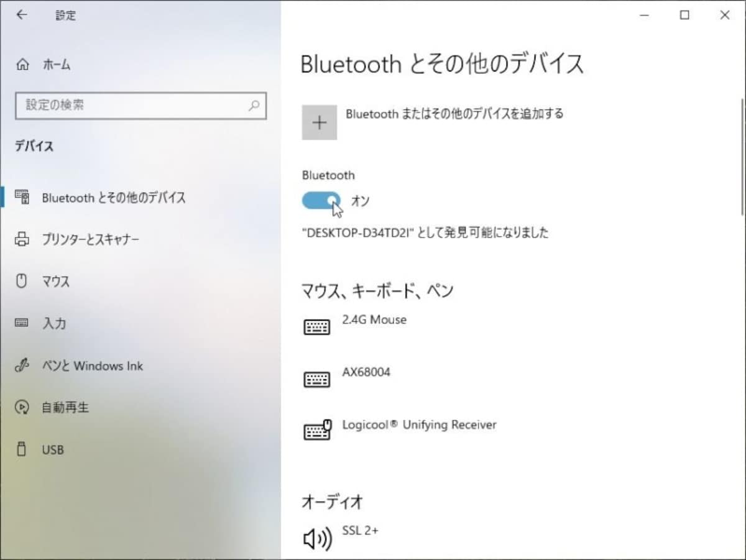Click the マウス、キーボード、ペン heading
The image size is (746, 560).
[x=378, y=290]
